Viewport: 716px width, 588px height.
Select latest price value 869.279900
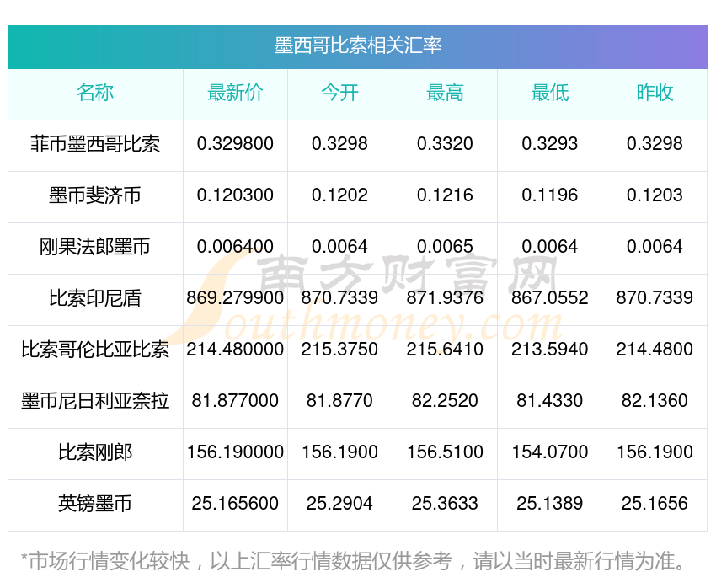(x=235, y=298)
